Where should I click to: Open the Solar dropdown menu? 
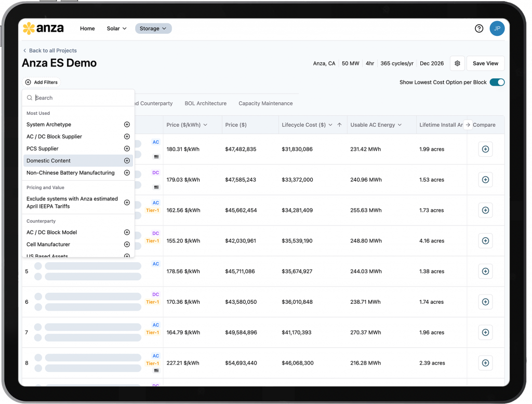(116, 29)
